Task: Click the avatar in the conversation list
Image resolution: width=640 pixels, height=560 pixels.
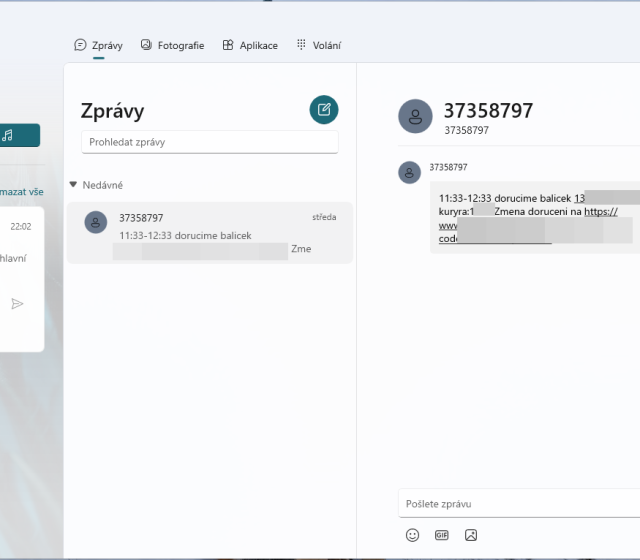Action: [96, 222]
